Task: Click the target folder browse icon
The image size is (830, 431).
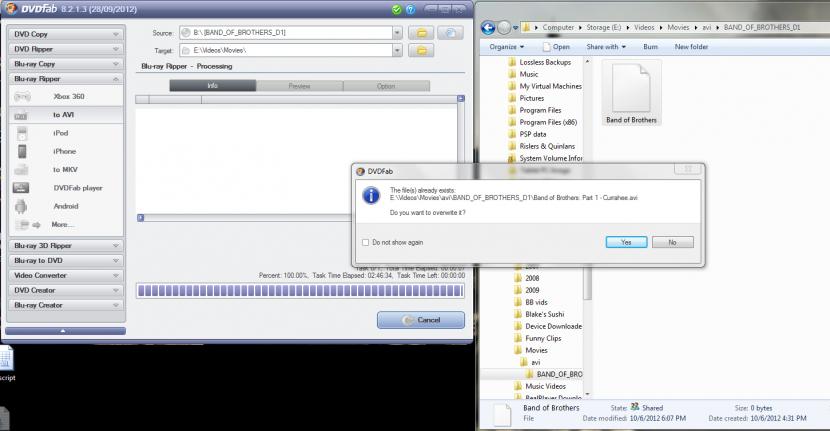Action: pos(422,49)
